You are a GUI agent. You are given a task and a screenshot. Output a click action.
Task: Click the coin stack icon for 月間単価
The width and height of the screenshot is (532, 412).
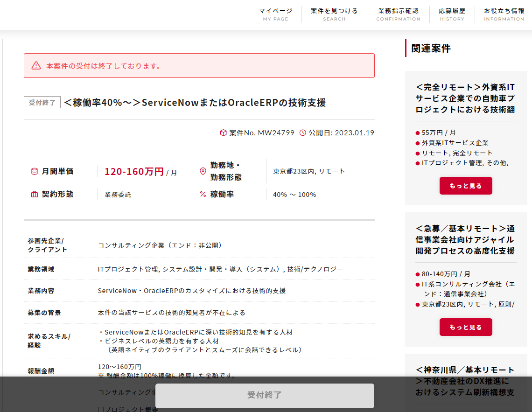[x=35, y=171]
